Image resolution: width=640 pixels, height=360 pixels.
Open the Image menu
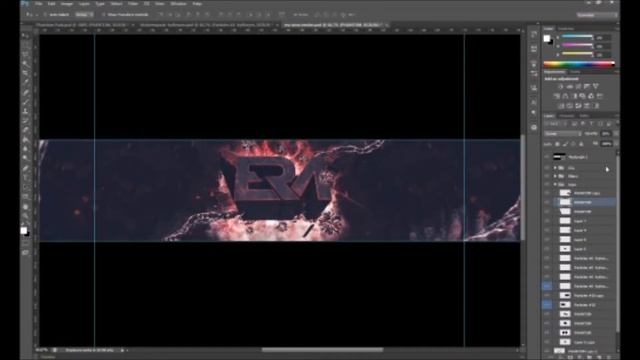click(x=67, y=4)
